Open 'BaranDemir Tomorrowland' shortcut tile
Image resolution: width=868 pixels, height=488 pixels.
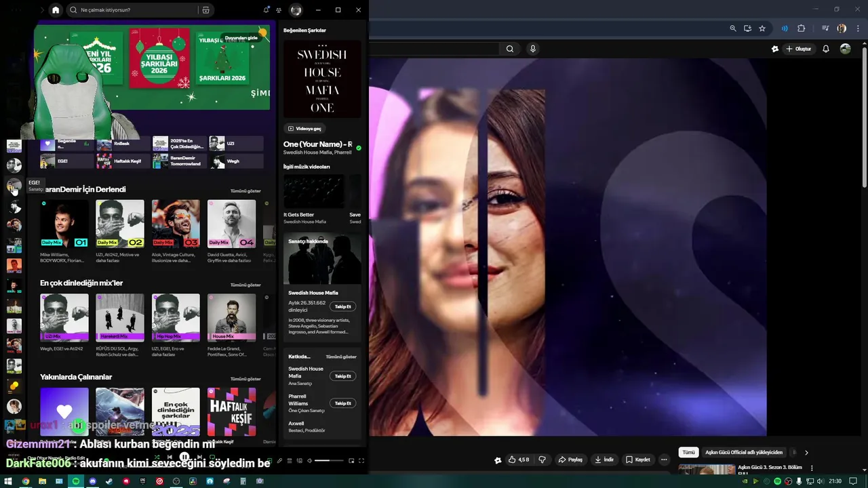tap(179, 161)
